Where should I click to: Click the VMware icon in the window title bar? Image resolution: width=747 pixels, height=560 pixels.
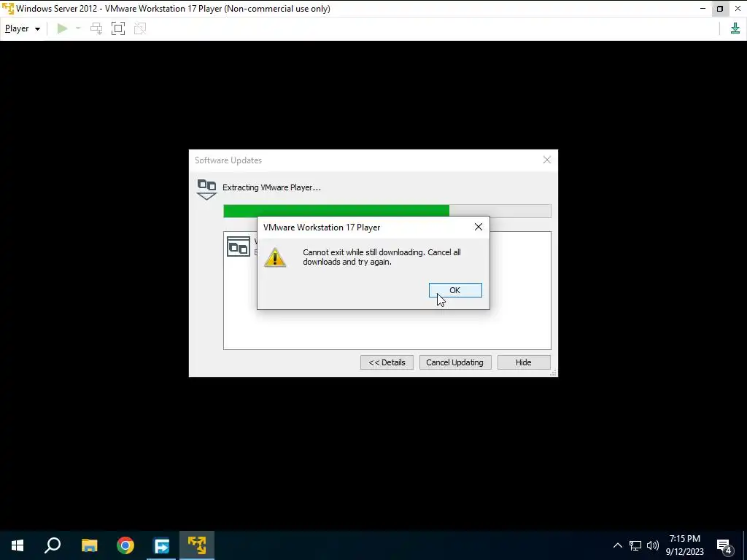point(7,9)
